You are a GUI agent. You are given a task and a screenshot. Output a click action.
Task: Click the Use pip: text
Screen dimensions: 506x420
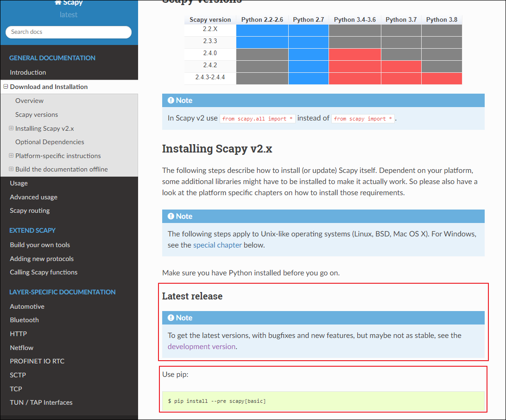coord(175,375)
